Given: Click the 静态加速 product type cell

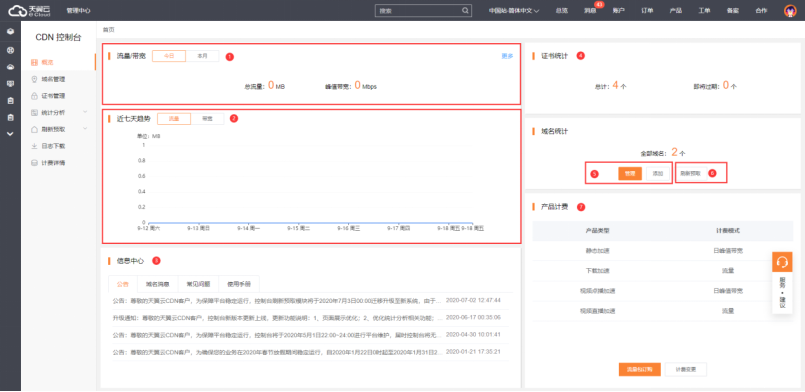Looking at the screenshot, I should pos(597,250).
